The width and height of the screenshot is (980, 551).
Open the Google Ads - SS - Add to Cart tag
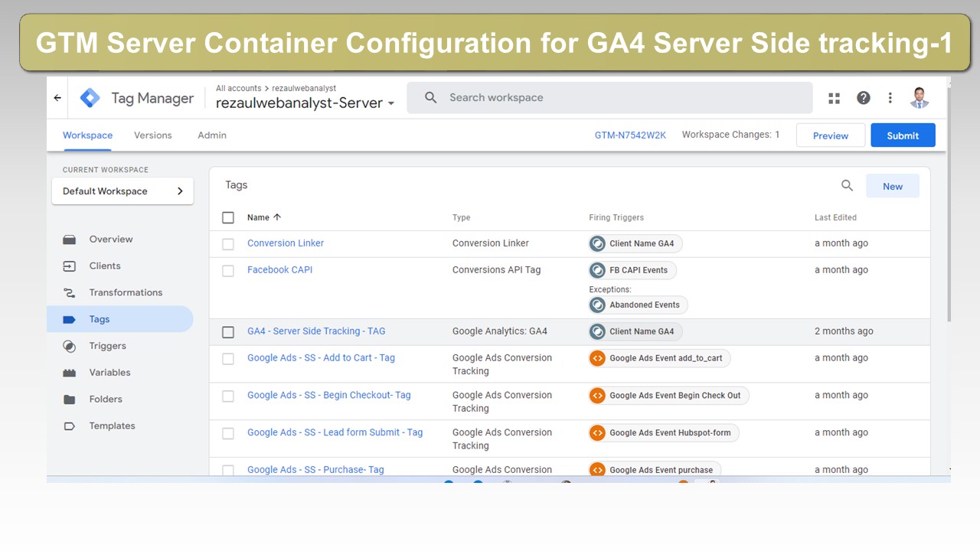click(321, 358)
